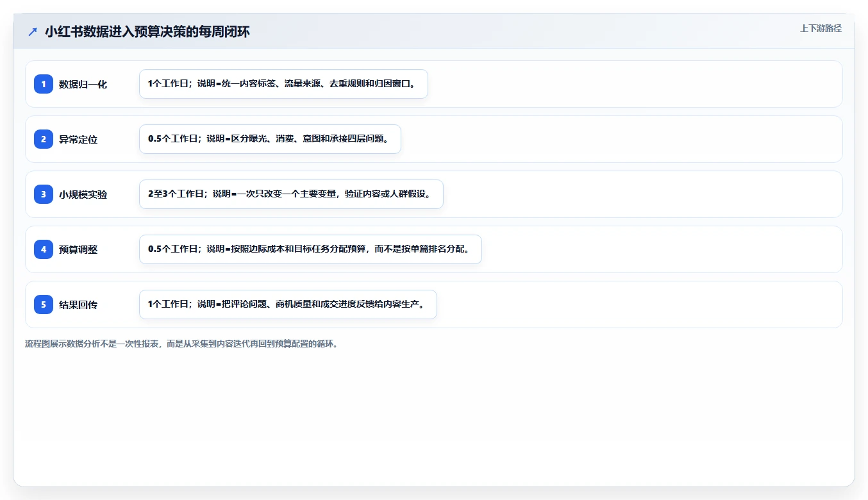Click the step number 5 badge
Image resolution: width=868 pixels, height=500 pixels.
click(44, 304)
